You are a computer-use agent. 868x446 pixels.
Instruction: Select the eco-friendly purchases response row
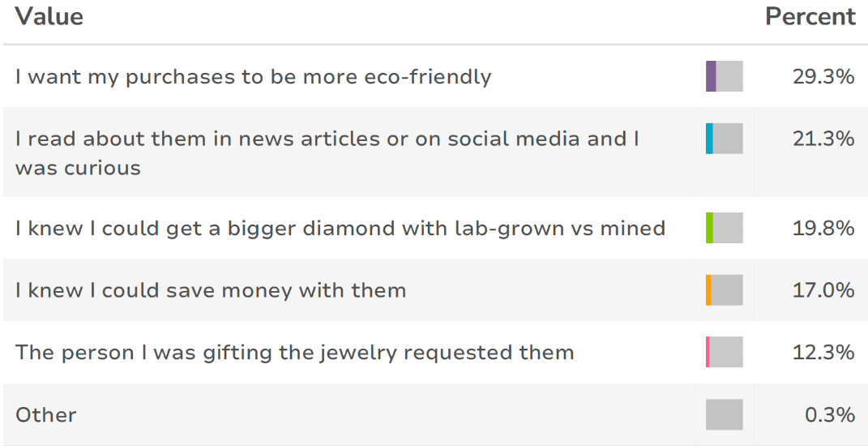point(253,77)
